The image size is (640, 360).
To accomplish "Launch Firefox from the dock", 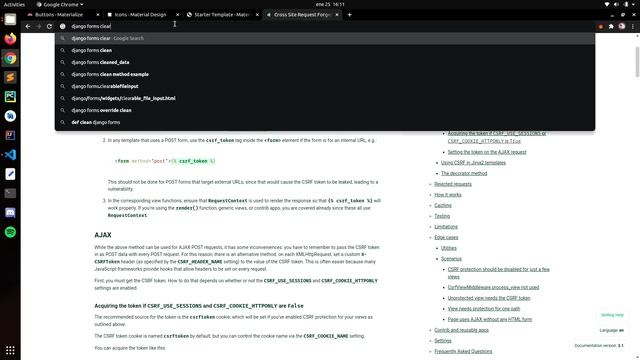I will (x=10, y=39).
